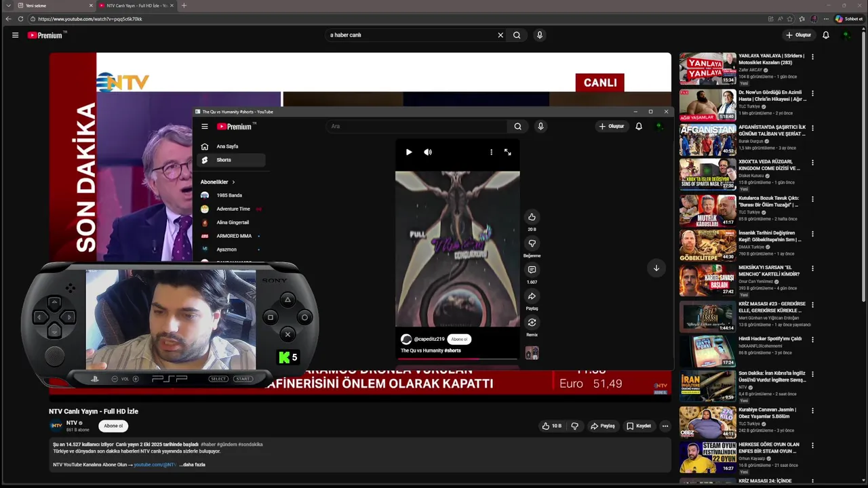
Task: Clear the search text with X
Action: (500, 35)
